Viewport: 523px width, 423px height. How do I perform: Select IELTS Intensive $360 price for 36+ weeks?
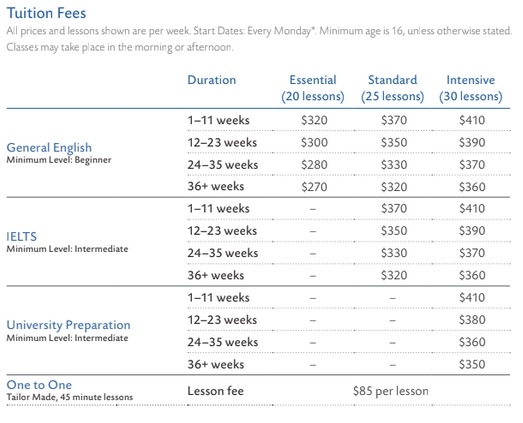472,275
